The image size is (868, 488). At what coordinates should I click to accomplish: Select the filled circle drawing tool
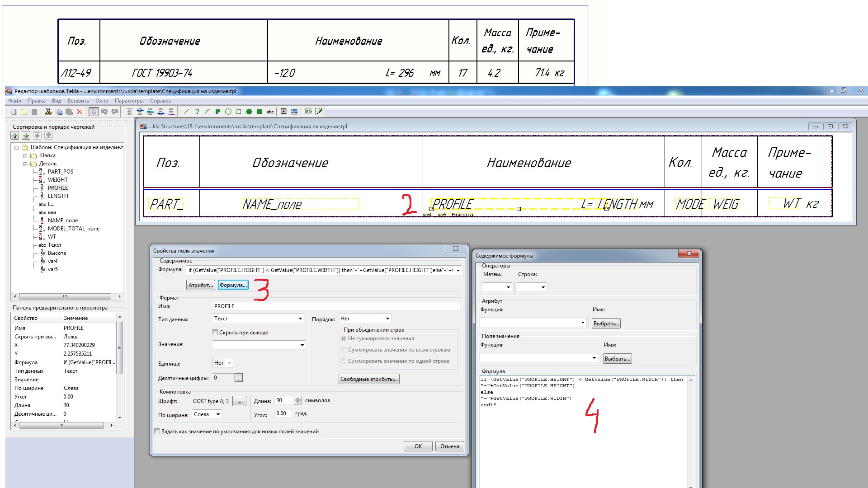(249, 112)
